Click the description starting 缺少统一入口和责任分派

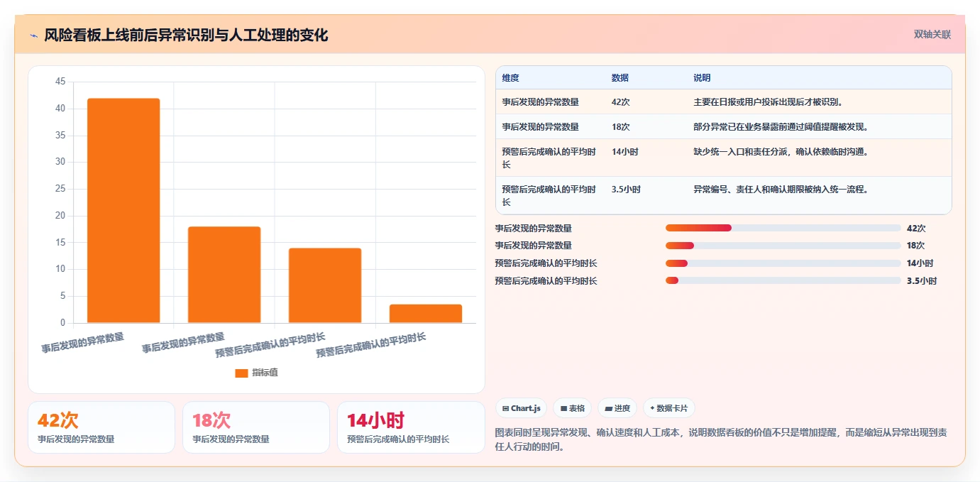(x=781, y=152)
